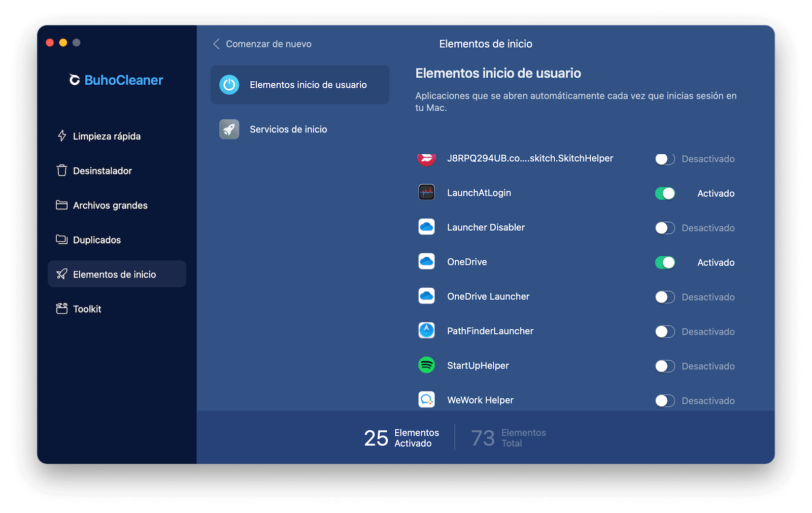
Task: Click the Launcher Disabler cloud icon
Action: coord(426,227)
